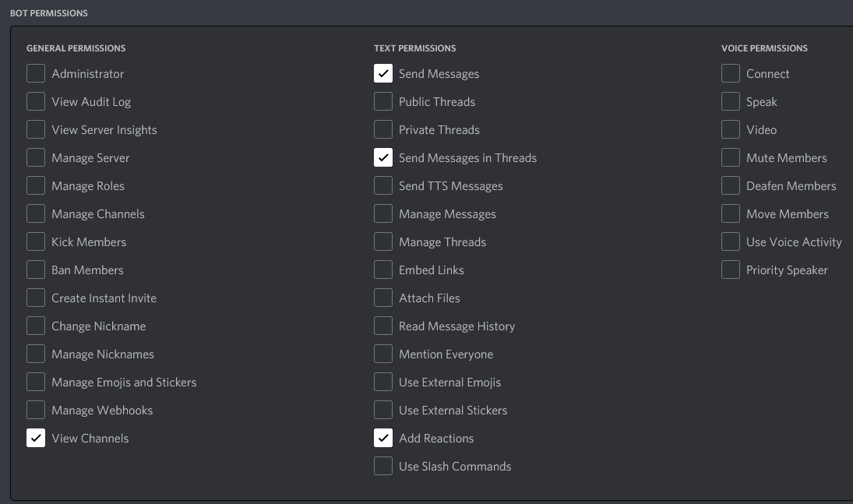This screenshot has width=853, height=504.
Task: Enable Manage Roles permission
Action: (35, 185)
